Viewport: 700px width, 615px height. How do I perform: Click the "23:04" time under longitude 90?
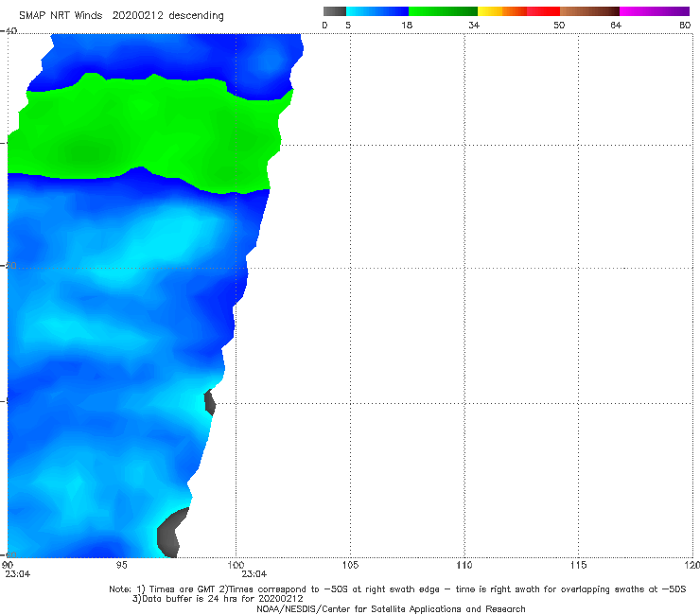pos(18,574)
